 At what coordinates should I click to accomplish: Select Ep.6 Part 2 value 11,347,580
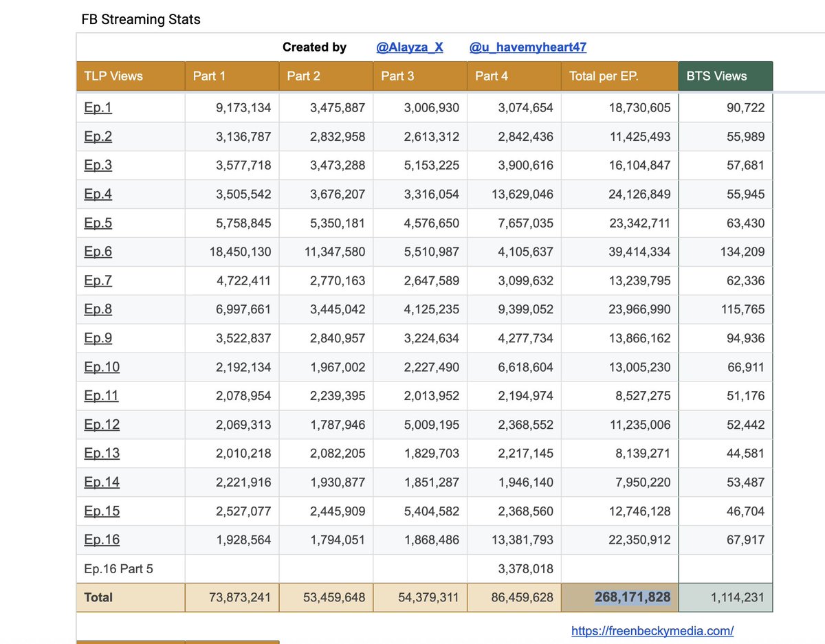pyautogui.click(x=327, y=252)
